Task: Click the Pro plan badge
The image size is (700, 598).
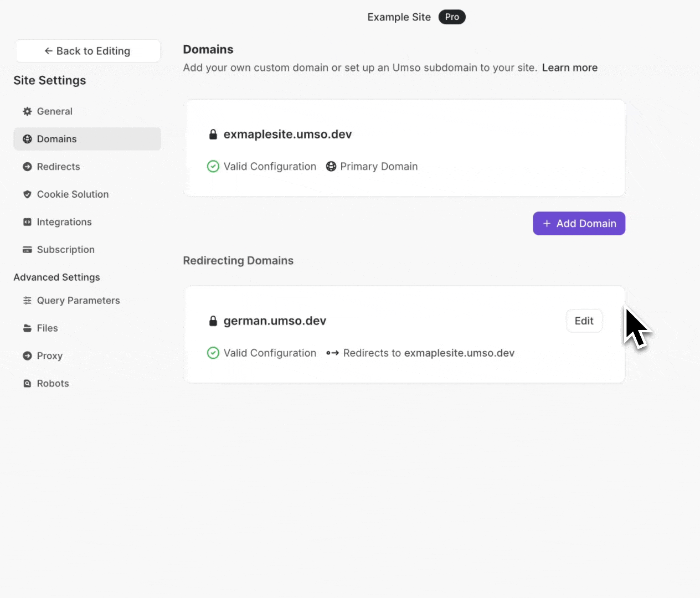Action: click(x=452, y=17)
